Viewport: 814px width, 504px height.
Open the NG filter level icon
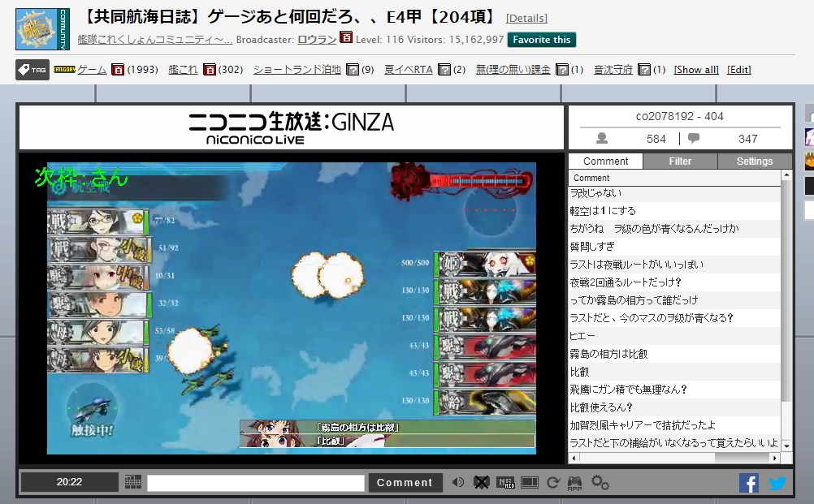(505, 483)
